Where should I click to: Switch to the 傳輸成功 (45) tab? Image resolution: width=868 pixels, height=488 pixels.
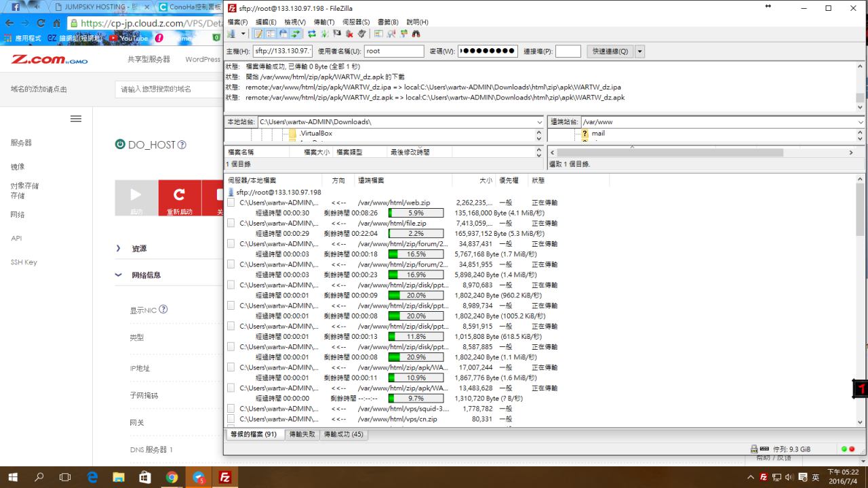click(343, 434)
